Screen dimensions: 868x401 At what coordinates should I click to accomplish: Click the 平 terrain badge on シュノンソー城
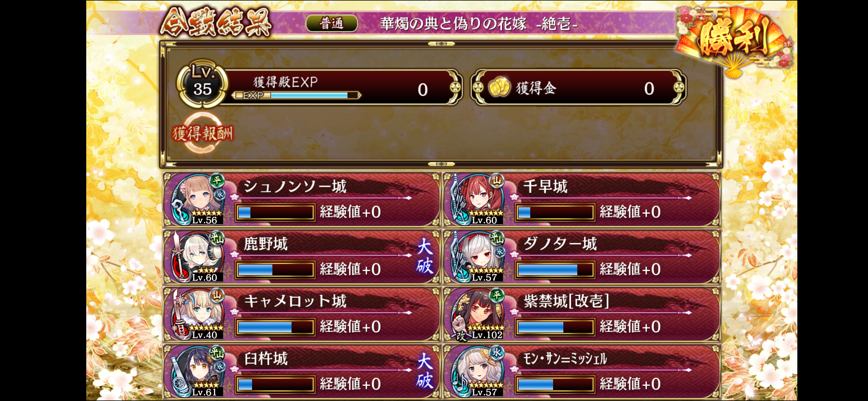click(x=217, y=180)
